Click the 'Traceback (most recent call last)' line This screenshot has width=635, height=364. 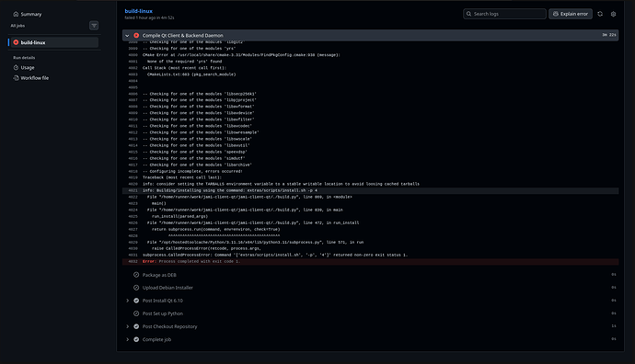(182, 177)
